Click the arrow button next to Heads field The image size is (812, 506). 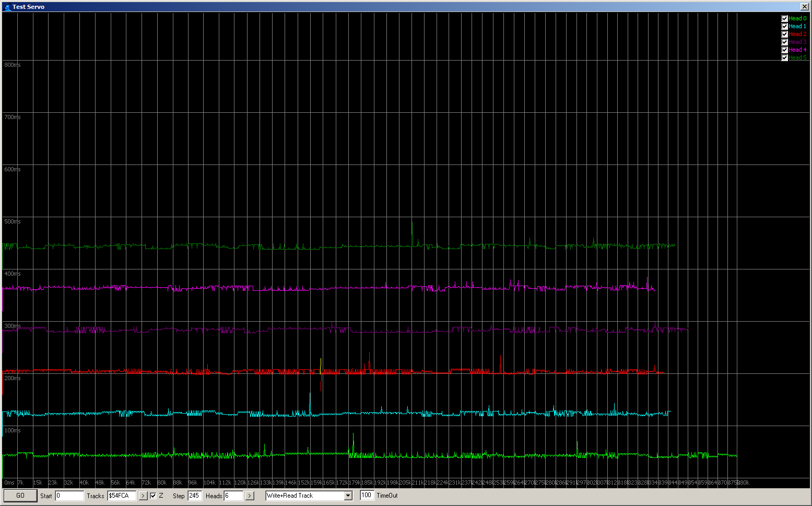point(250,496)
